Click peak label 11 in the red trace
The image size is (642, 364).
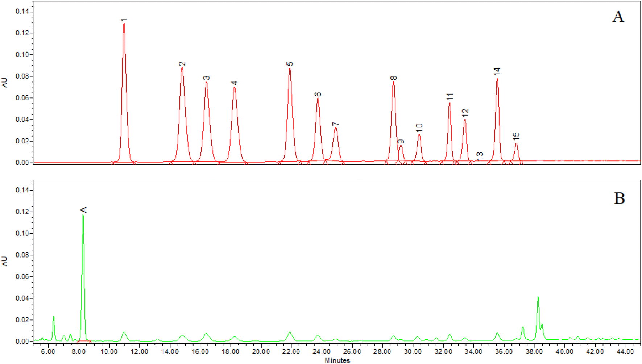click(450, 97)
